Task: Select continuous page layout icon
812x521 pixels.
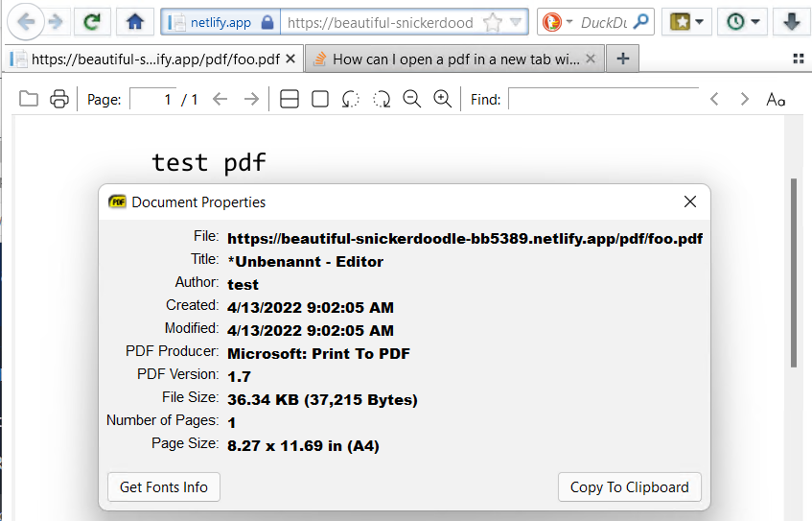Action: (289, 99)
